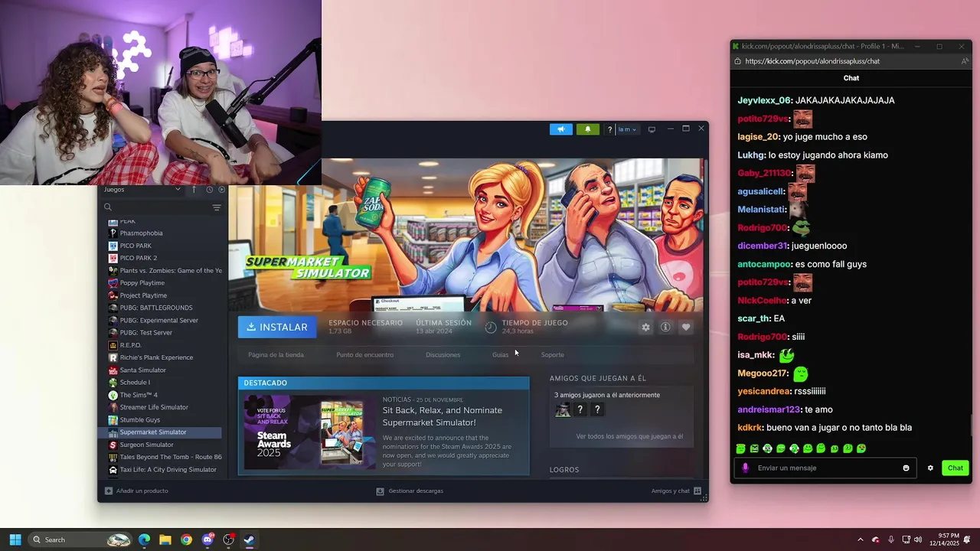Toggle favorite heart for Supermarket Simulator
Viewport: 980px width, 551px height.
point(686,327)
